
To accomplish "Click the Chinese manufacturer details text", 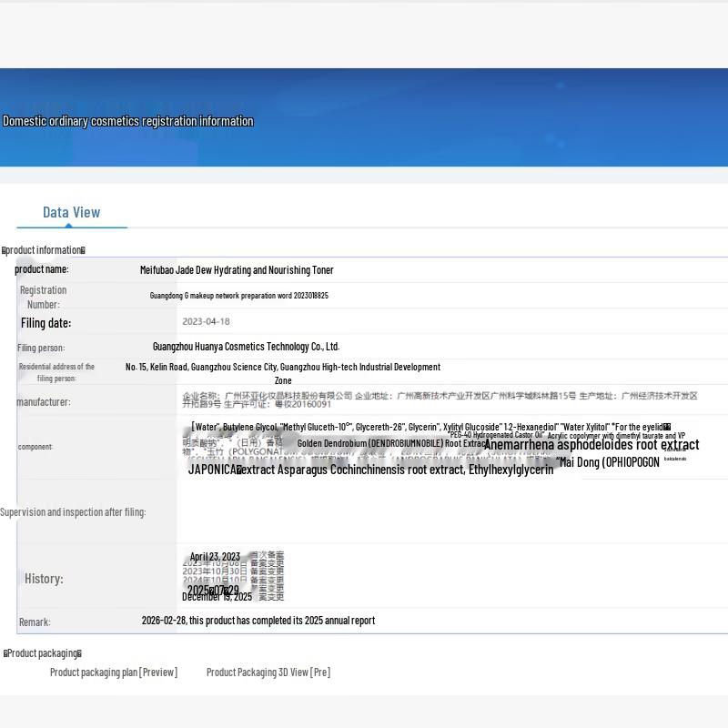I will [x=440, y=399].
